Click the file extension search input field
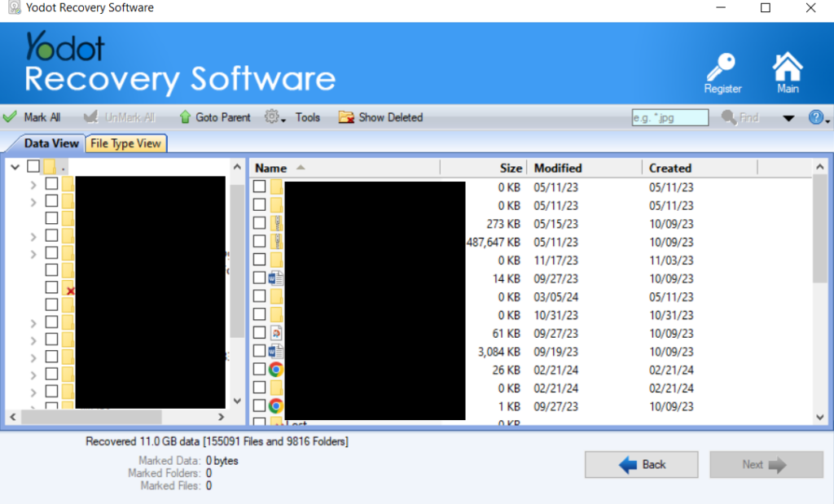This screenshot has height=504, width=834. pyautogui.click(x=669, y=117)
